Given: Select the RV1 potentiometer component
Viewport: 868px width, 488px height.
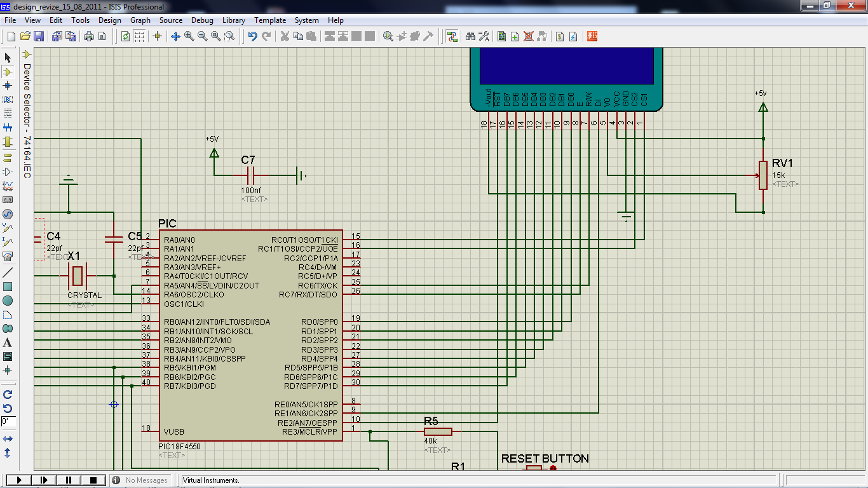Looking at the screenshot, I should coord(763,175).
